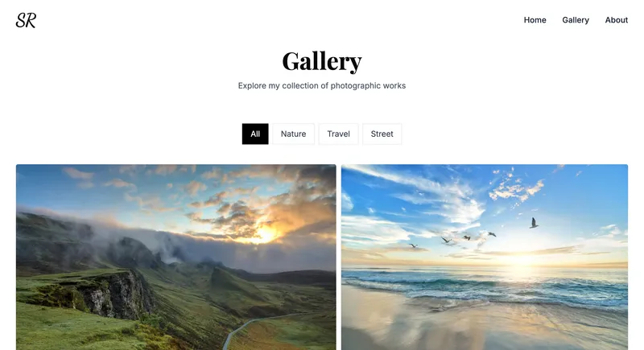Go to the Gallery nav link

tap(576, 20)
